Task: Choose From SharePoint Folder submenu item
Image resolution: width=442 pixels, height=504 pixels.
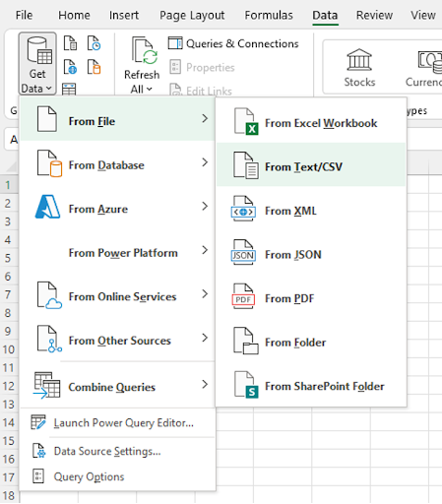Action: [311, 384]
